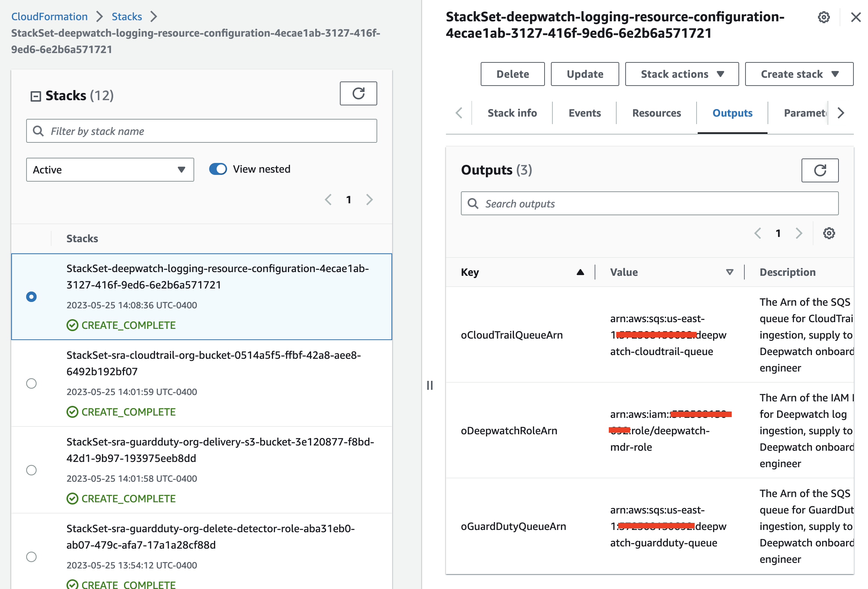This screenshot has width=868, height=589.
Task: Switch to the Events tab
Action: coord(585,113)
